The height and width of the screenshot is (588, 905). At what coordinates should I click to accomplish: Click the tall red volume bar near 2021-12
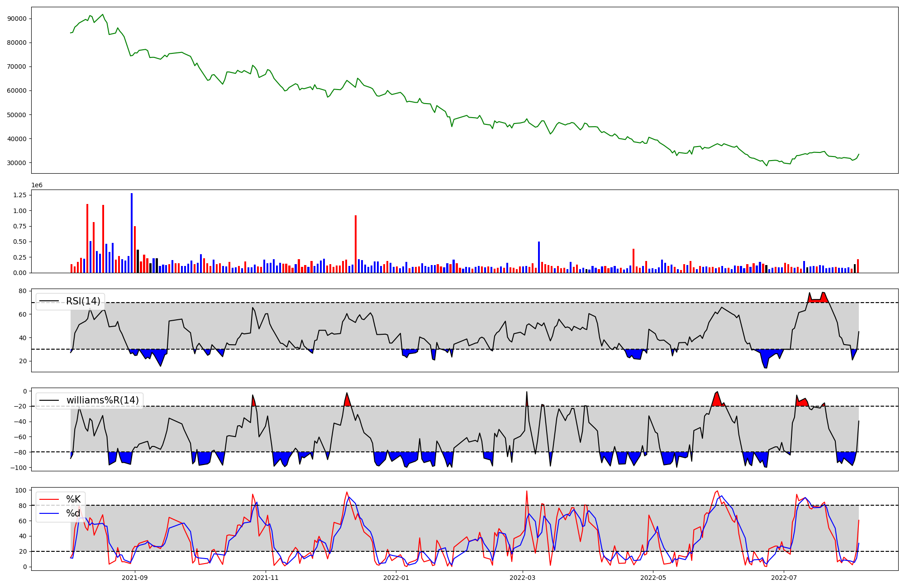click(356, 244)
